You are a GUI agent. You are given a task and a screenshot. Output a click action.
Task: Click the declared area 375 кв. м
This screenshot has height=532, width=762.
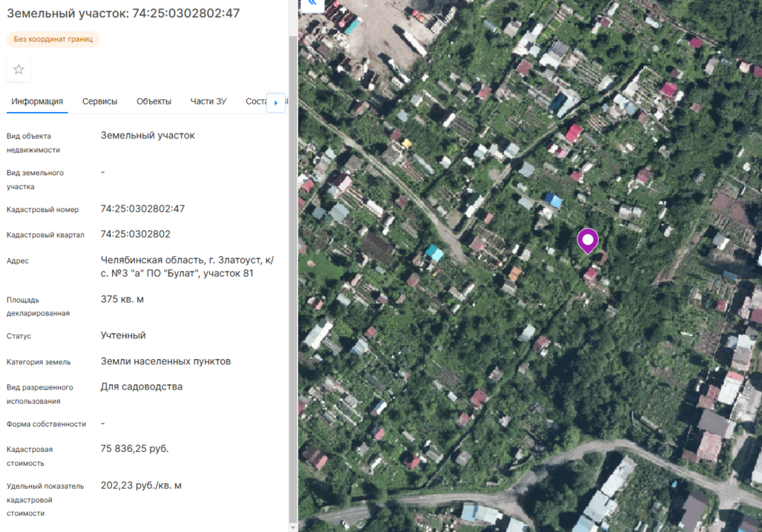coord(122,300)
